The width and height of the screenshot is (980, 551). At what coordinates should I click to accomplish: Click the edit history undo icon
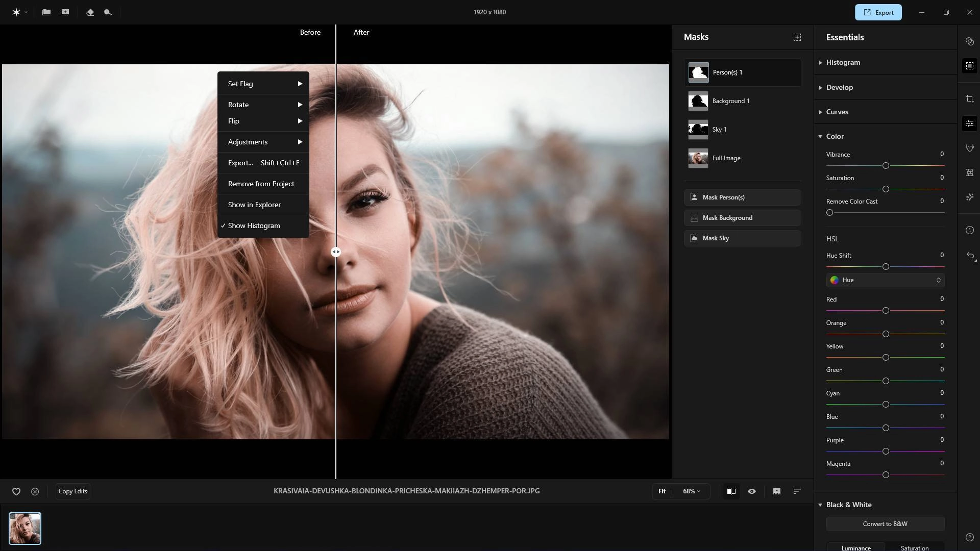pos(970,256)
